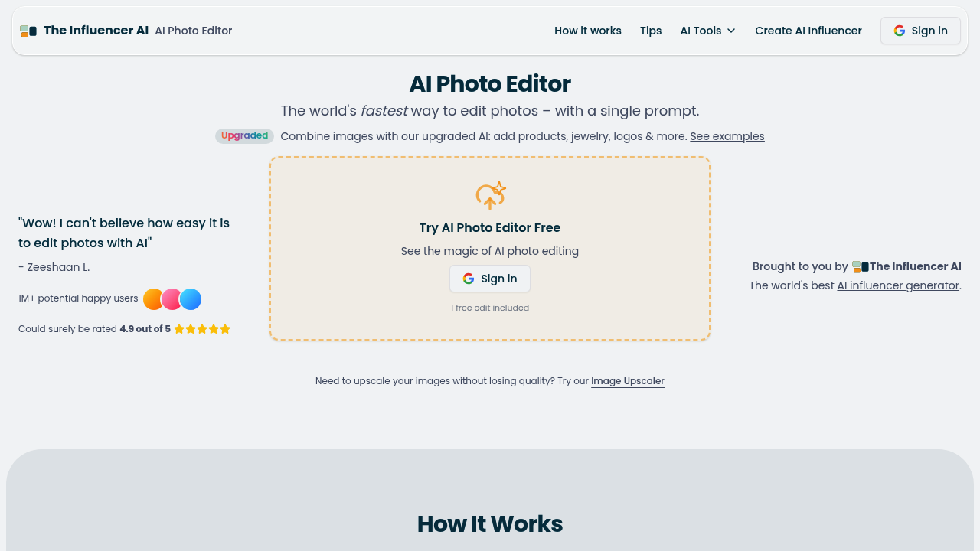Screen dimensions: 980x551
Task: Open the Create AI Influencer page
Action: 808,31
